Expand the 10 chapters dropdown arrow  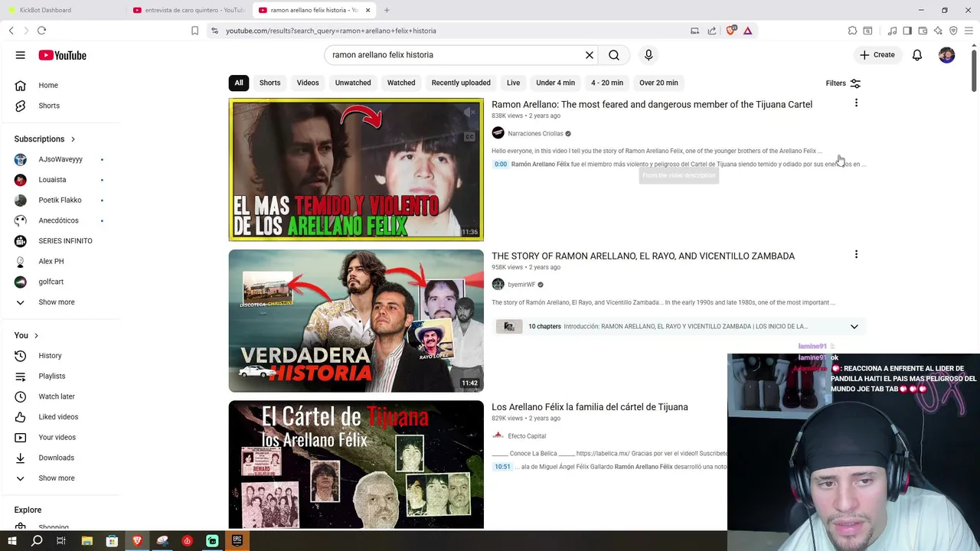854,327
